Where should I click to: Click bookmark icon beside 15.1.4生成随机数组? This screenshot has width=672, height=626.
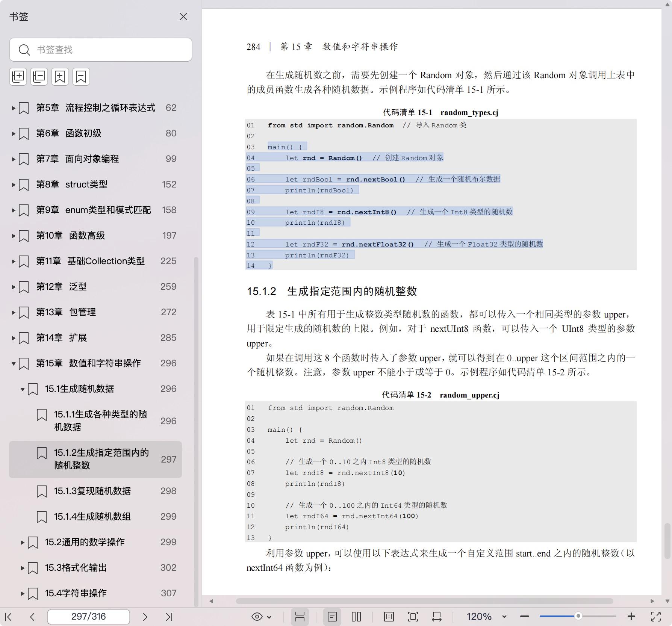[x=42, y=517]
